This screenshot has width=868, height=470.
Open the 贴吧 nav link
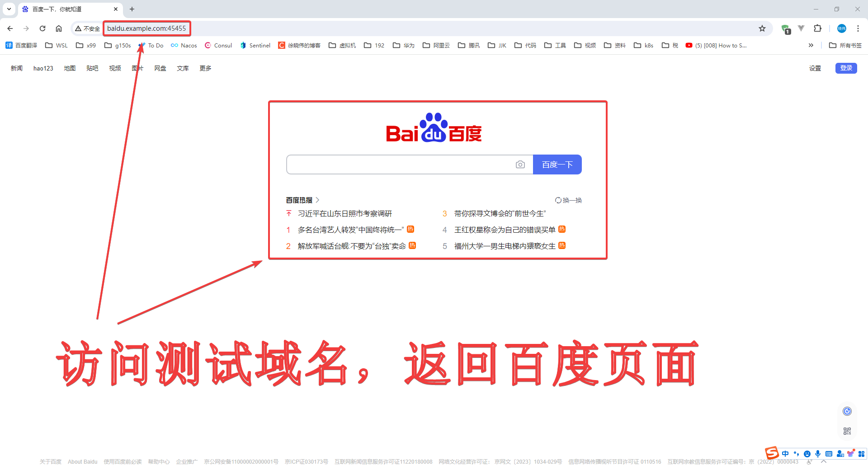tap(92, 68)
